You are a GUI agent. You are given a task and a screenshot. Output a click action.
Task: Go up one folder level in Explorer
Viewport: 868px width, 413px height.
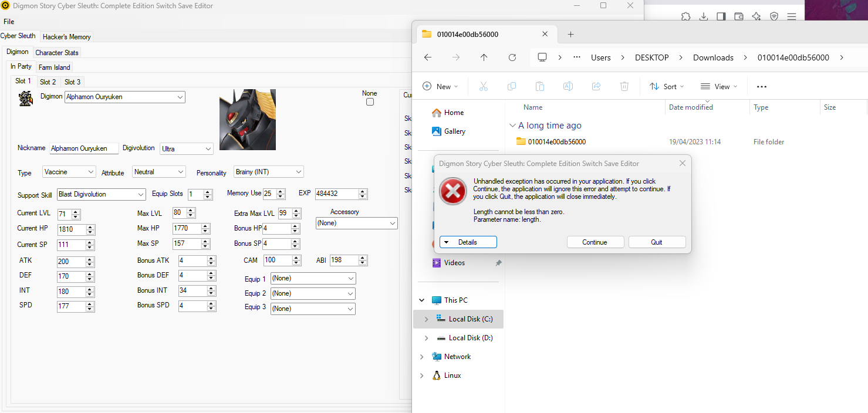tap(484, 57)
